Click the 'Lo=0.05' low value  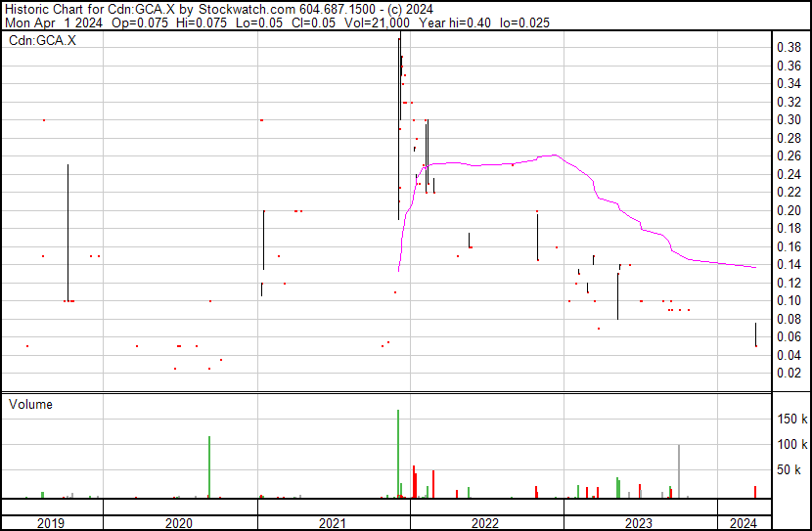coord(259,22)
